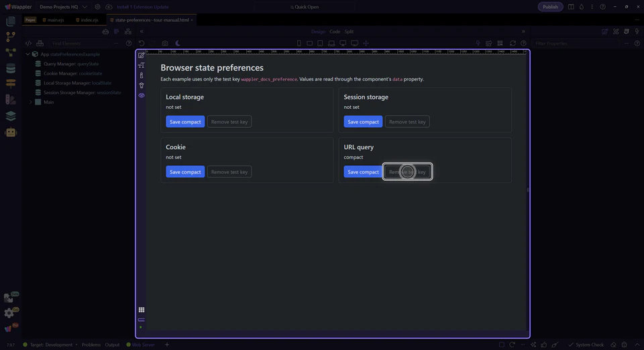
Task: Click the inline edit pencil tool on canvas
Action: click(x=142, y=55)
